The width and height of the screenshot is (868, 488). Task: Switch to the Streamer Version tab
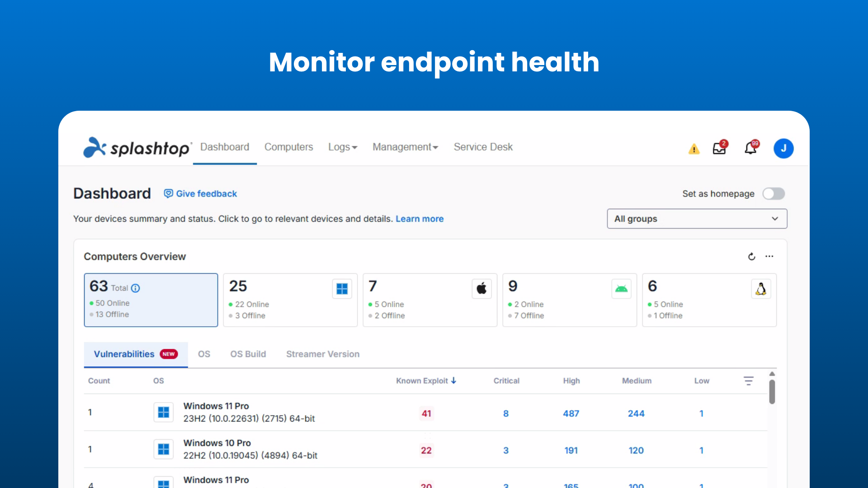click(322, 354)
